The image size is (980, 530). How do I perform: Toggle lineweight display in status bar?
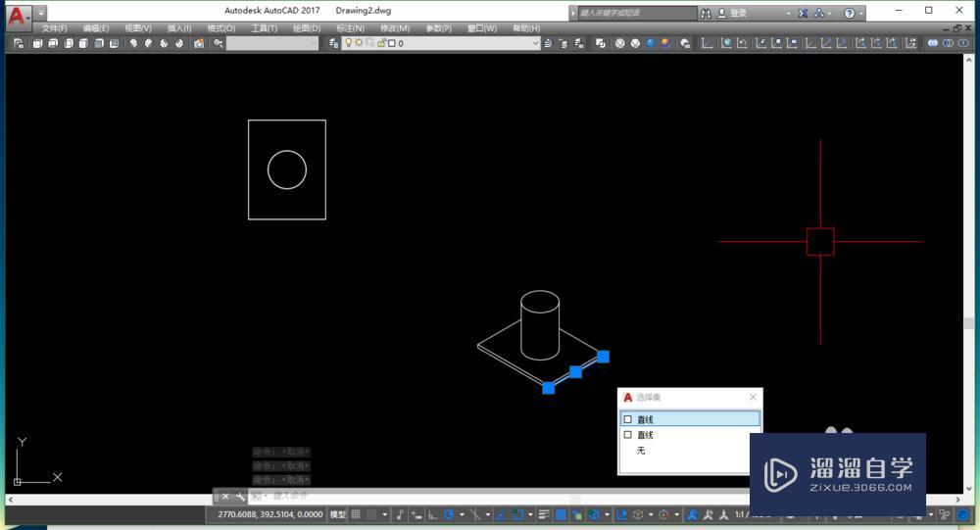(x=544, y=514)
